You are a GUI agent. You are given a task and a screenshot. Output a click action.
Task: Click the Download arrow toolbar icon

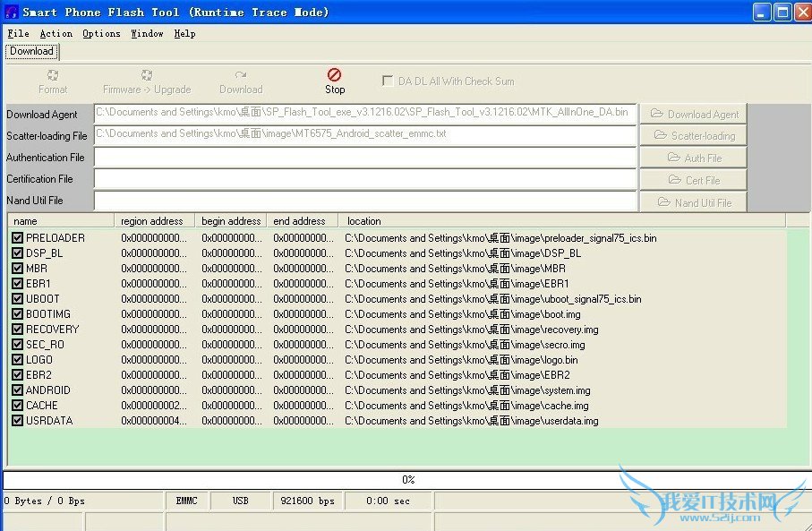(241, 76)
